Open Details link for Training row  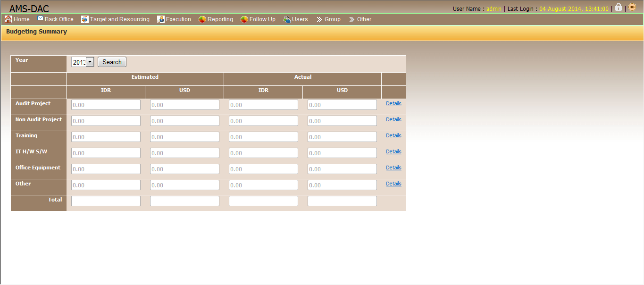(x=393, y=136)
